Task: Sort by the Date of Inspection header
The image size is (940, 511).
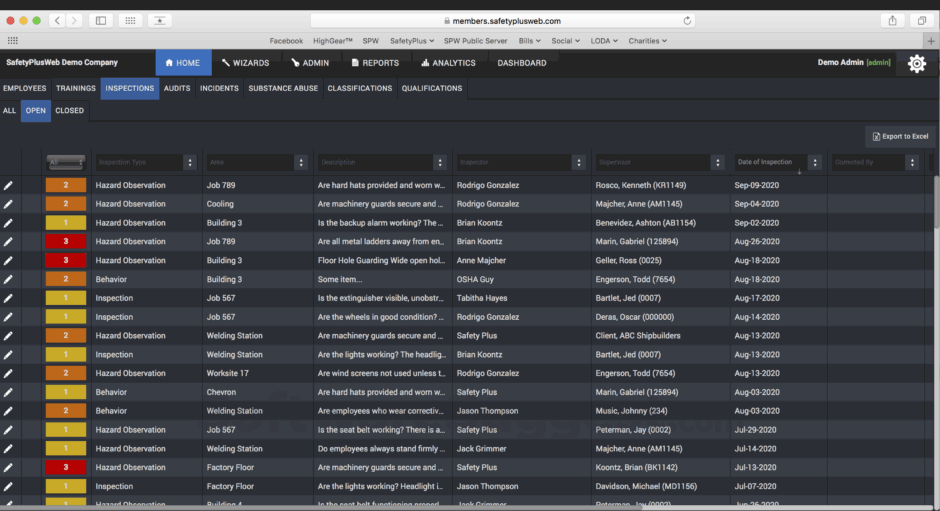Action: tap(765, 162)
